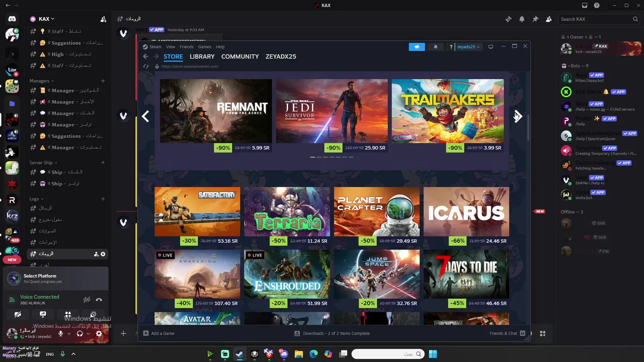Open 7 Days to Die store page
This screenshot has height=362, width=644.
(466, 274)
